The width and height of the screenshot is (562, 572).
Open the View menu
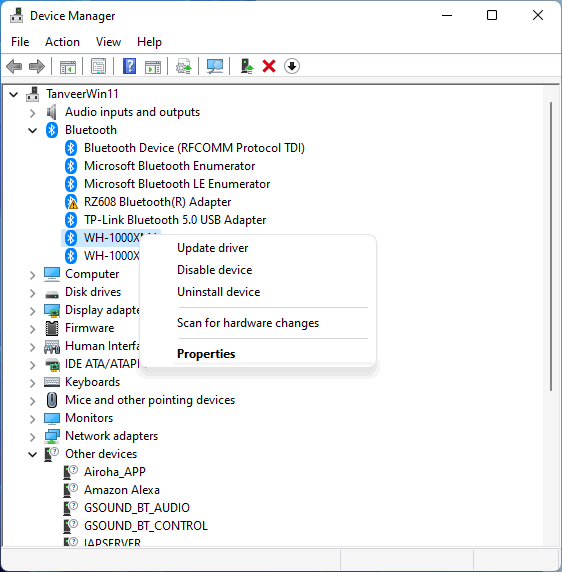(108, 42)
